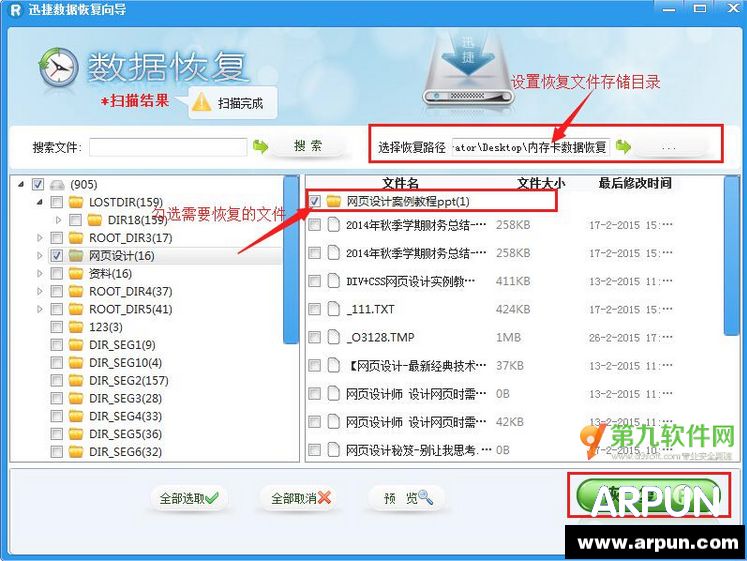Click the DIR_SEG4(33) folder icon
Viewport: 747px width, 561px height.
[76, 416]
